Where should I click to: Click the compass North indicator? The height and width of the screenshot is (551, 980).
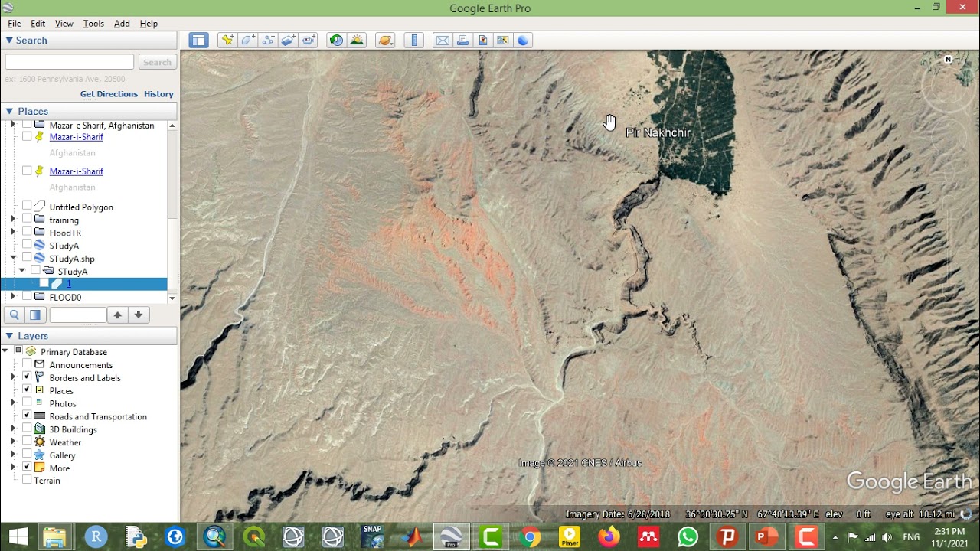pos(949,59)
